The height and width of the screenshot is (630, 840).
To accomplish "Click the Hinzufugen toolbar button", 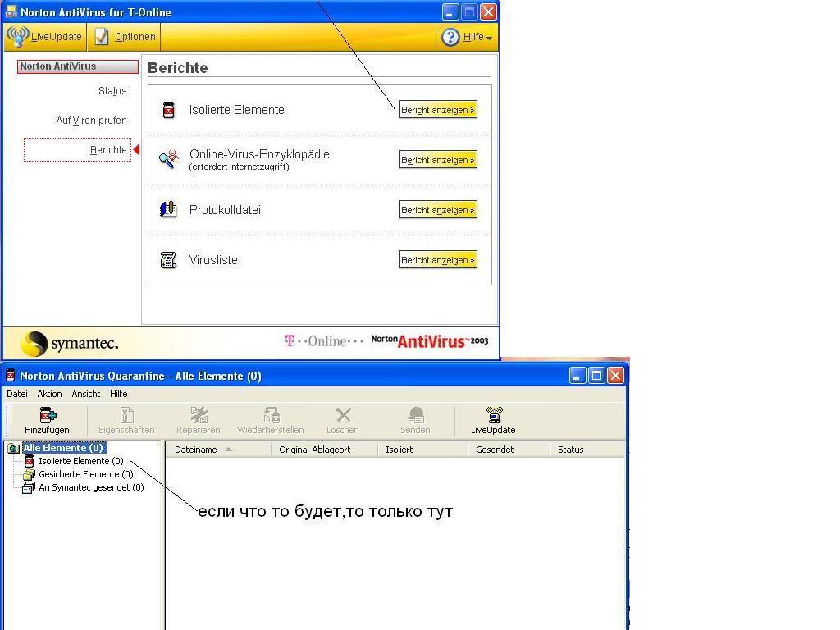I will tap(47, 421).
